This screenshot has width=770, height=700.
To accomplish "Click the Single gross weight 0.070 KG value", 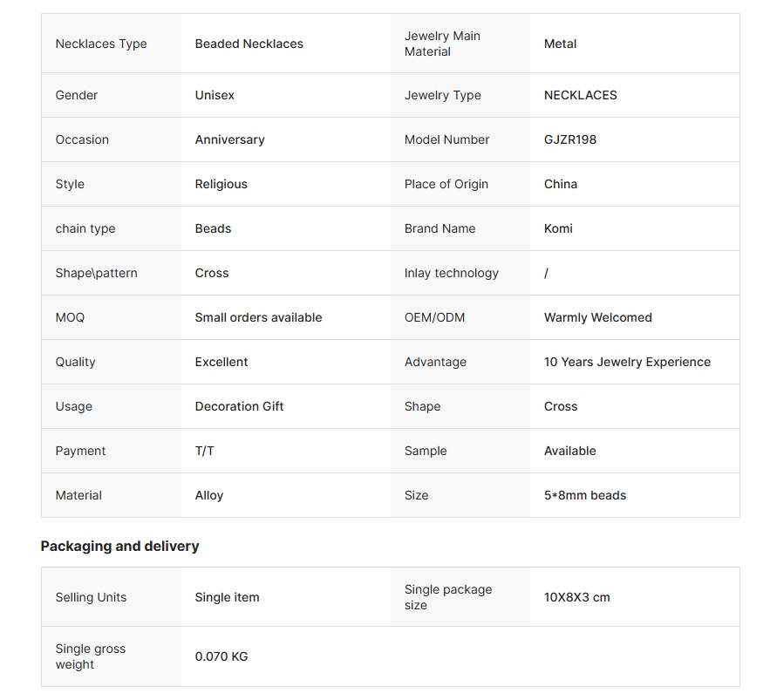I will coord(221,656).
